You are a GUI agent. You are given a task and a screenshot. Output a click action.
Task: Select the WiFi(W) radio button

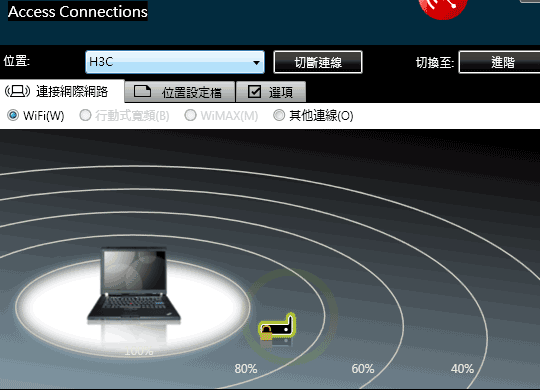[x=13, y=115]
